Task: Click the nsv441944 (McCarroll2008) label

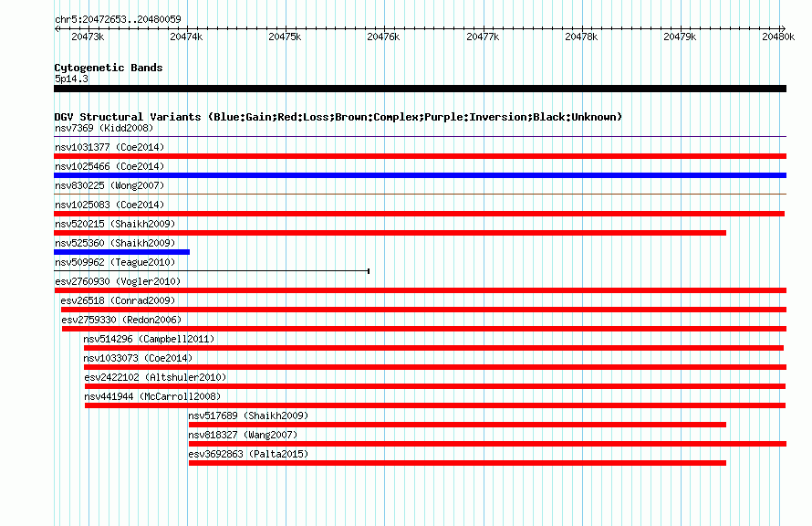Action: 152,396
